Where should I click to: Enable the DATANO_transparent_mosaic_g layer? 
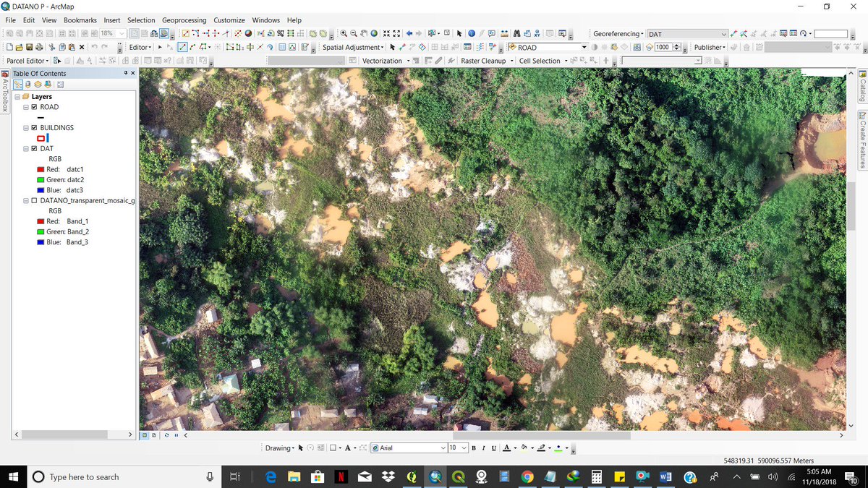point(33,200)
